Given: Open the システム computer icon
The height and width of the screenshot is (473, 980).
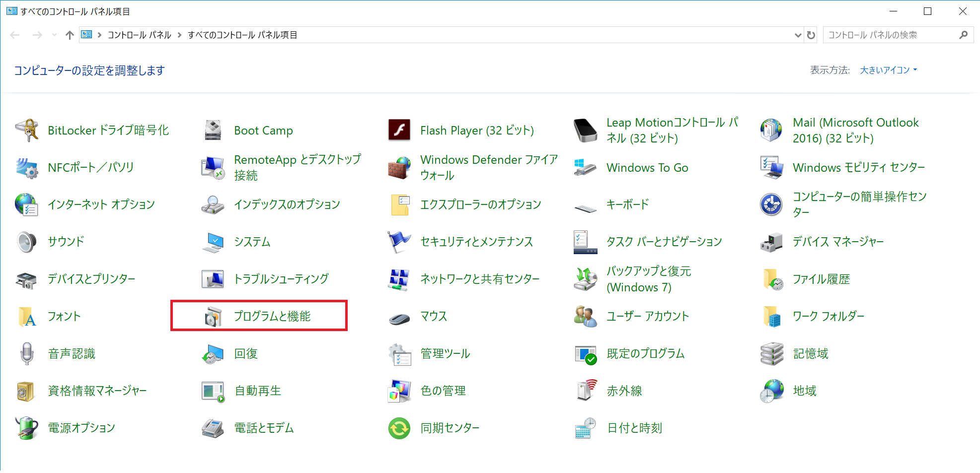Looking at the screenshot, I should click(x=213, y=242).
